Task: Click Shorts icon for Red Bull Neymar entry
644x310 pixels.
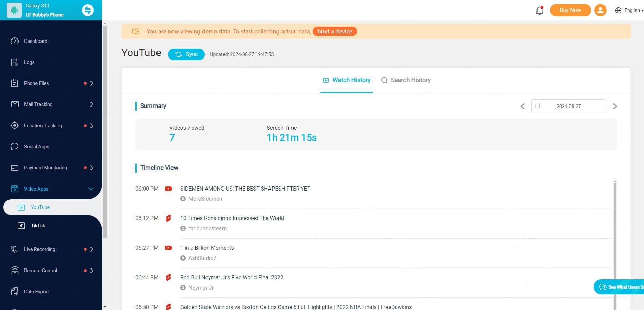Action: click(168, 277)
